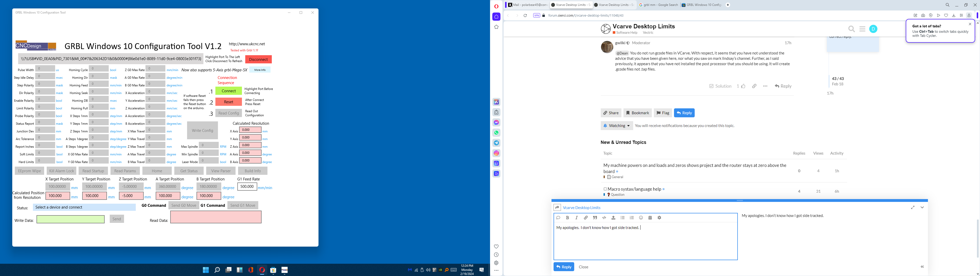Click topic timeline 43 / 43 indicator
Screen dimensions: 980x276
[x=838, y=78]
